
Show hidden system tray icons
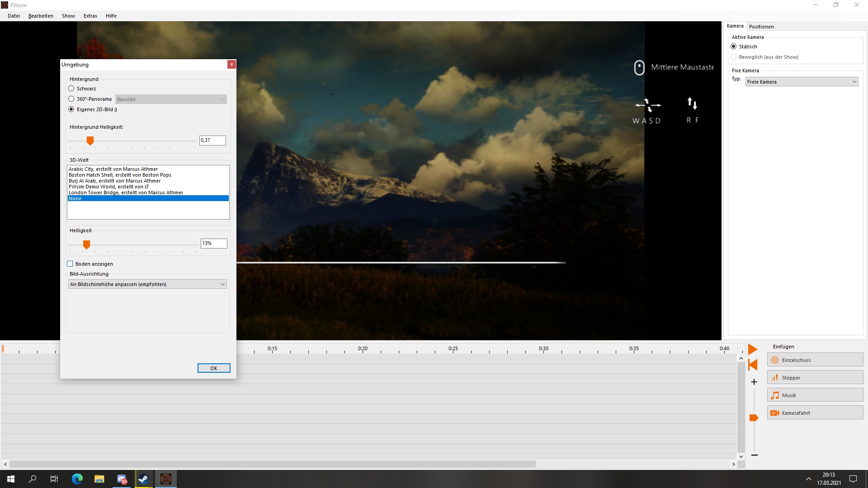coord(809,479)
